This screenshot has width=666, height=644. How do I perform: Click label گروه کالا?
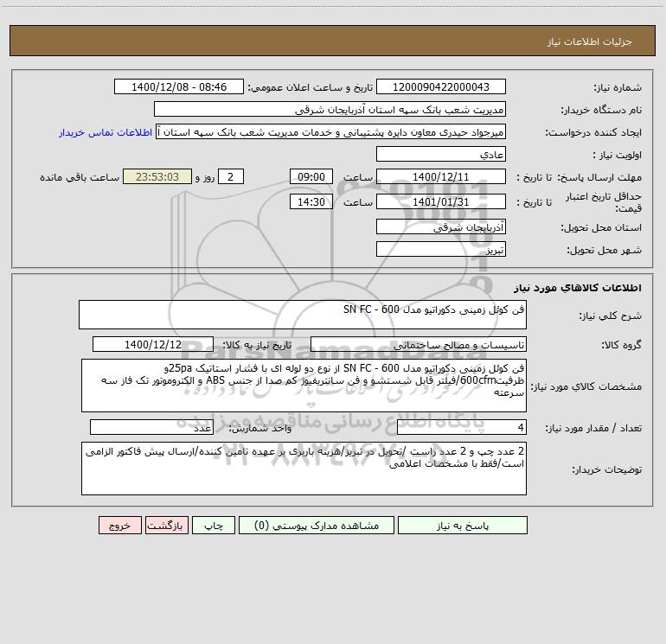click(622, 345)
